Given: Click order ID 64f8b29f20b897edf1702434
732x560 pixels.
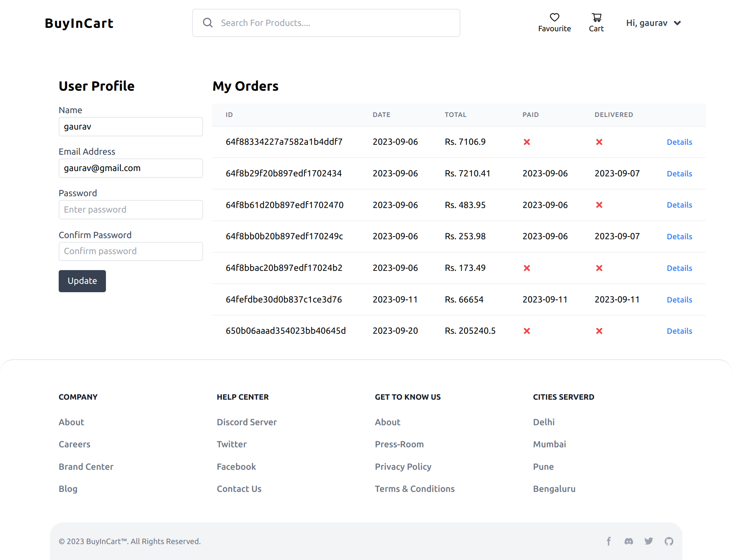Looking at the screenshot, I should click(x=284, y=173).
